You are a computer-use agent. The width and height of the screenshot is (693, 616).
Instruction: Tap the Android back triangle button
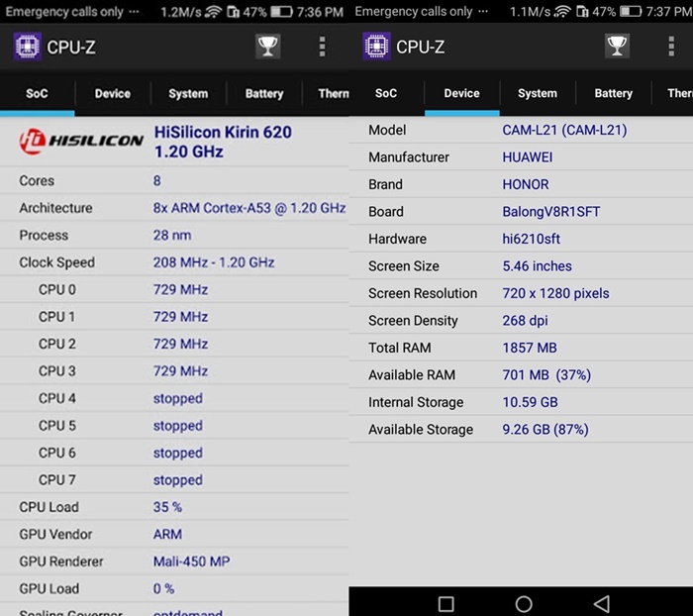click(602, 603)
